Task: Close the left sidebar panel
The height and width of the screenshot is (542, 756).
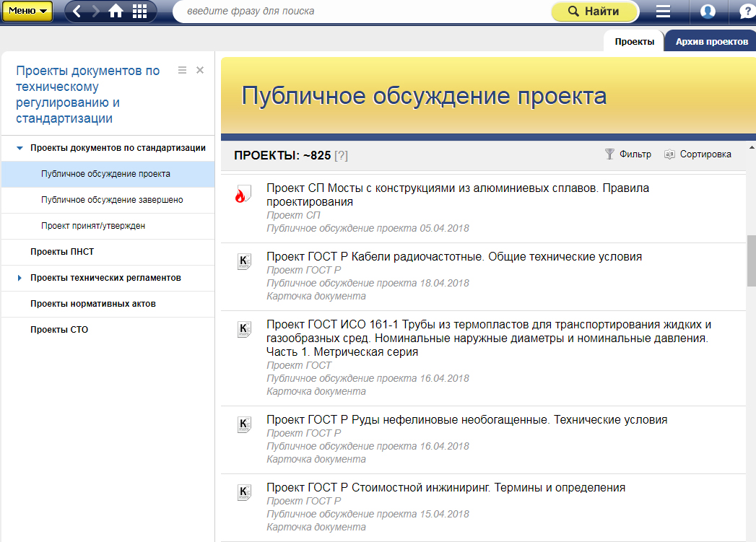Action: point(200,70)
